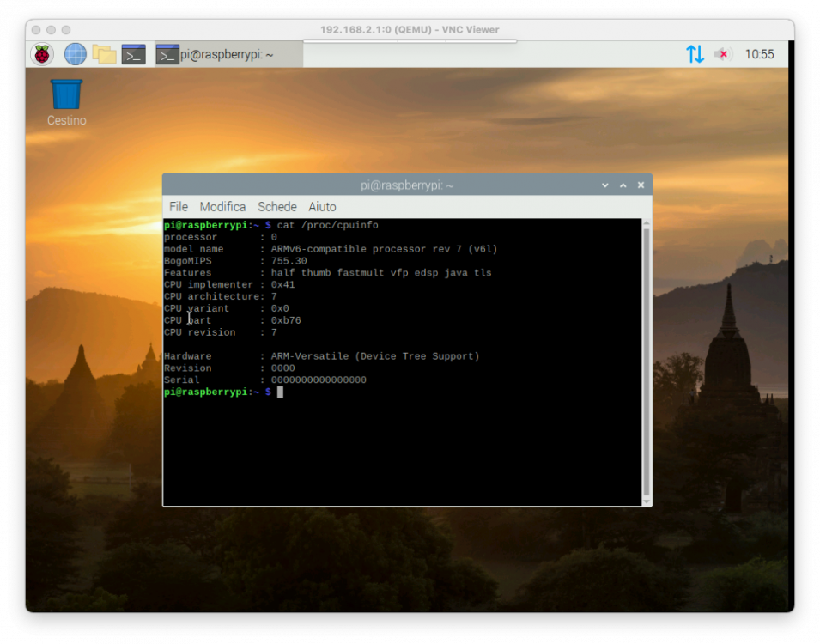The width and height of the screenshot is (820, 644).
Task: Open the Modifica menu
Action: click(x=222, y=207)
